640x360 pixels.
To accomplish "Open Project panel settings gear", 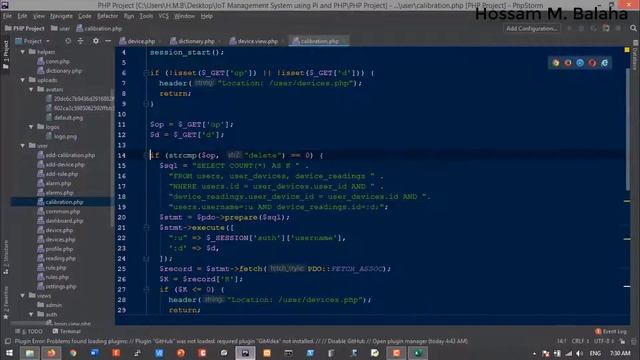I will tap(96, 41).
